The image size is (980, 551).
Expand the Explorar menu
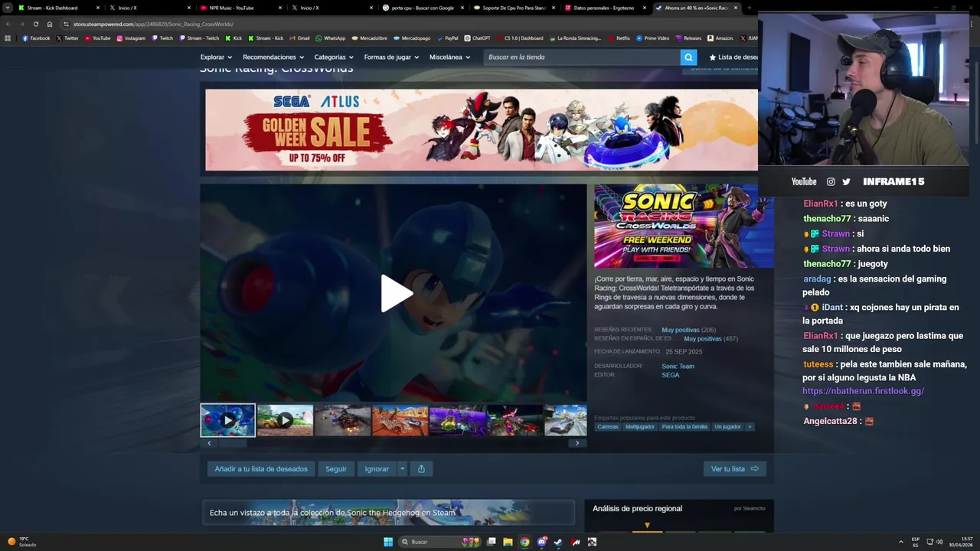[x=216, y=57]
